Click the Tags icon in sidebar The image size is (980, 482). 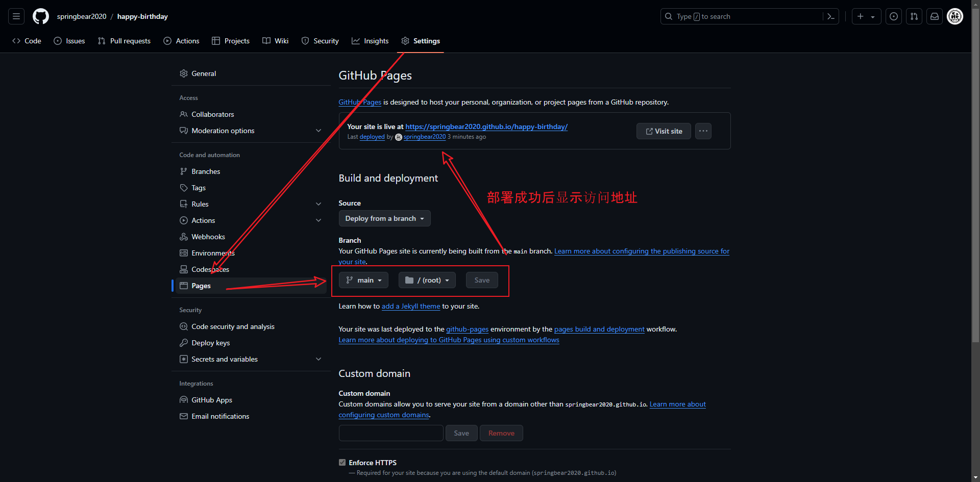pyautogui.click(x=184, y=188)
